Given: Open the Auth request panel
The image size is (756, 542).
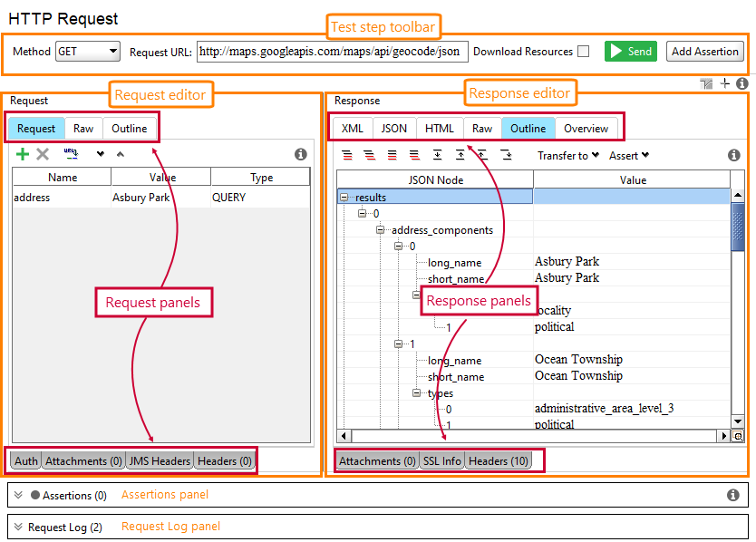Looking at the screenshot, I should click(26, 461).
